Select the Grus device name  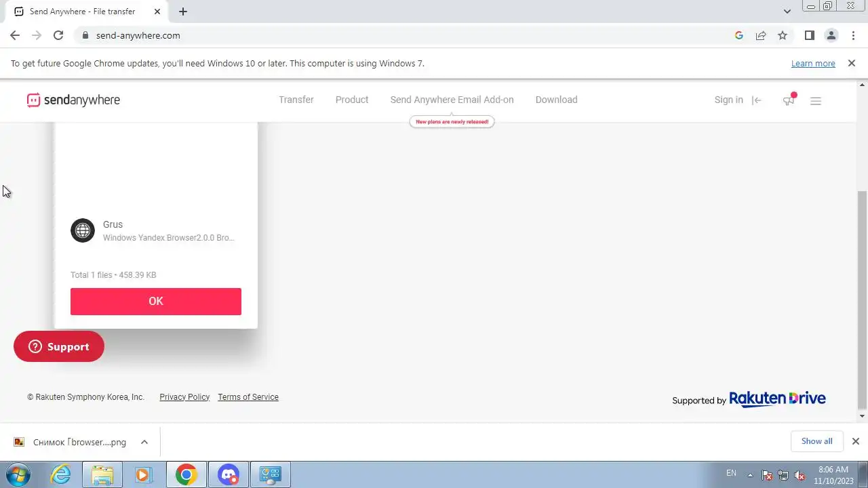(x=113, y=224)
